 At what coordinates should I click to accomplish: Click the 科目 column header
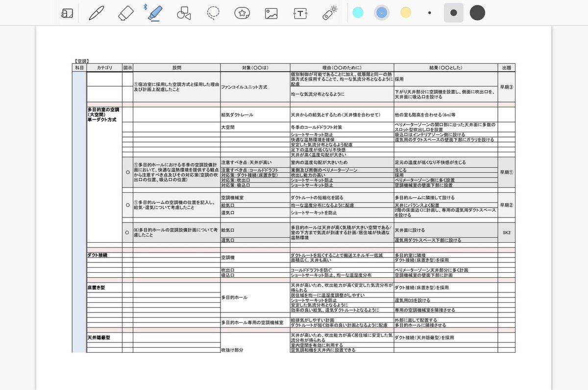[79, 68]
